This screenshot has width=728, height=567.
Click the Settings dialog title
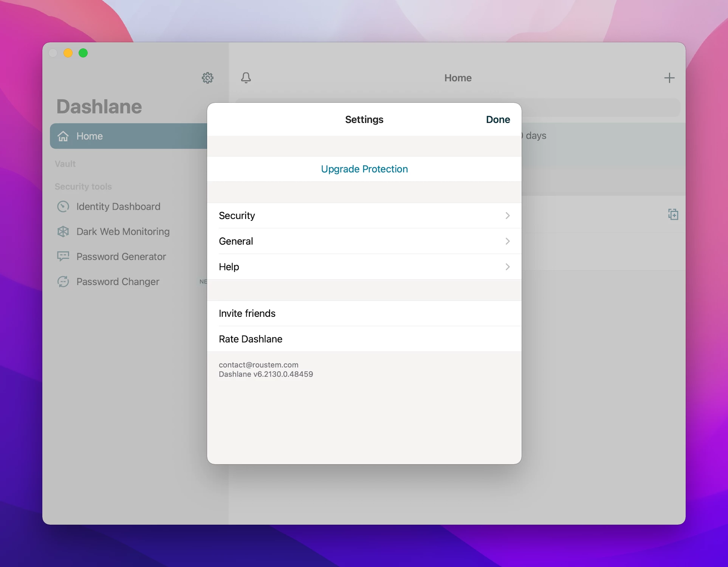[x=364, y=119]
